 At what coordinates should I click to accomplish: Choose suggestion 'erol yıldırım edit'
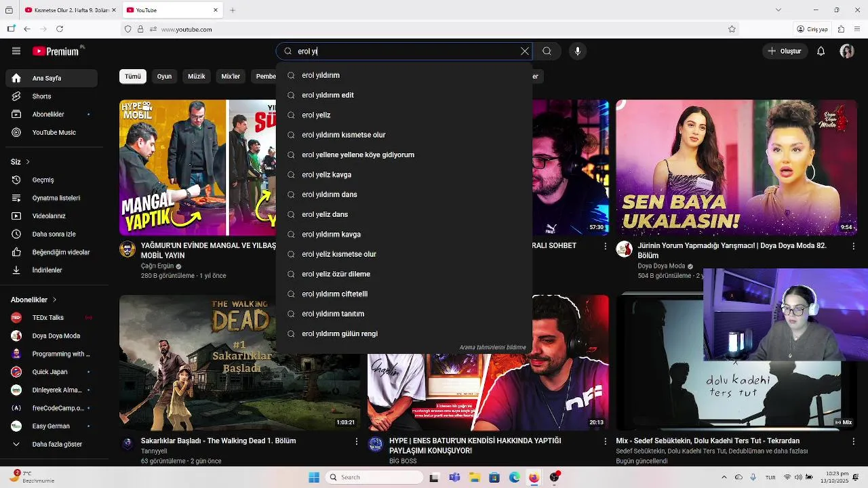point(404,95)
